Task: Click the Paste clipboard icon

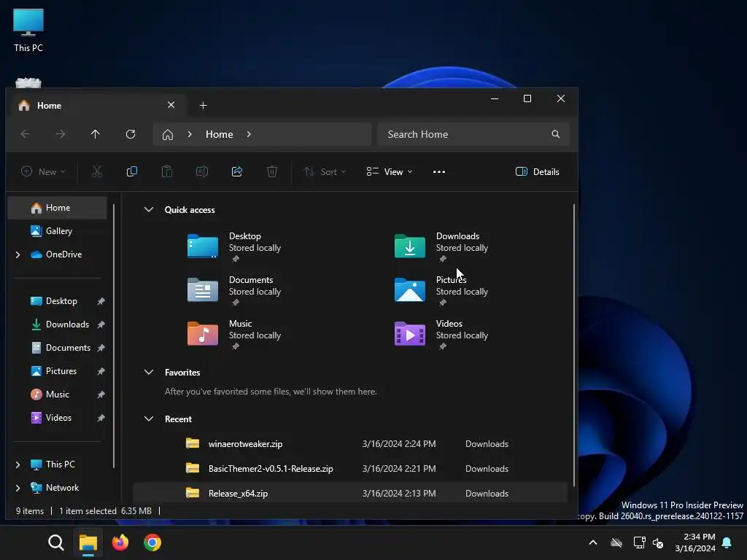Action: click(167, 171)
